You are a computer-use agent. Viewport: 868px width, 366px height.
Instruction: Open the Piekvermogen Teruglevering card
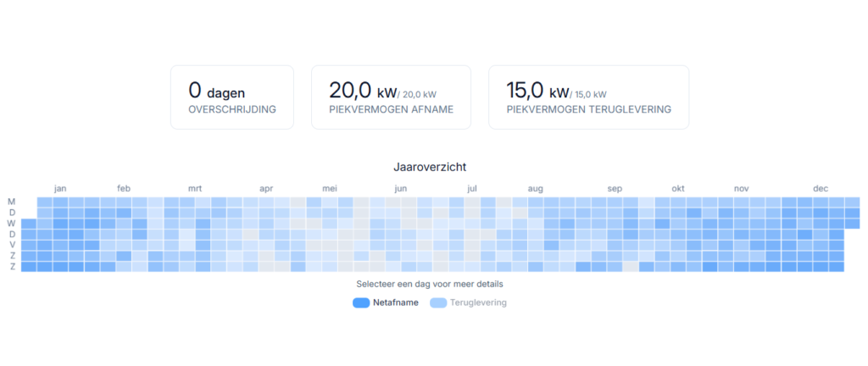(588, 97)
